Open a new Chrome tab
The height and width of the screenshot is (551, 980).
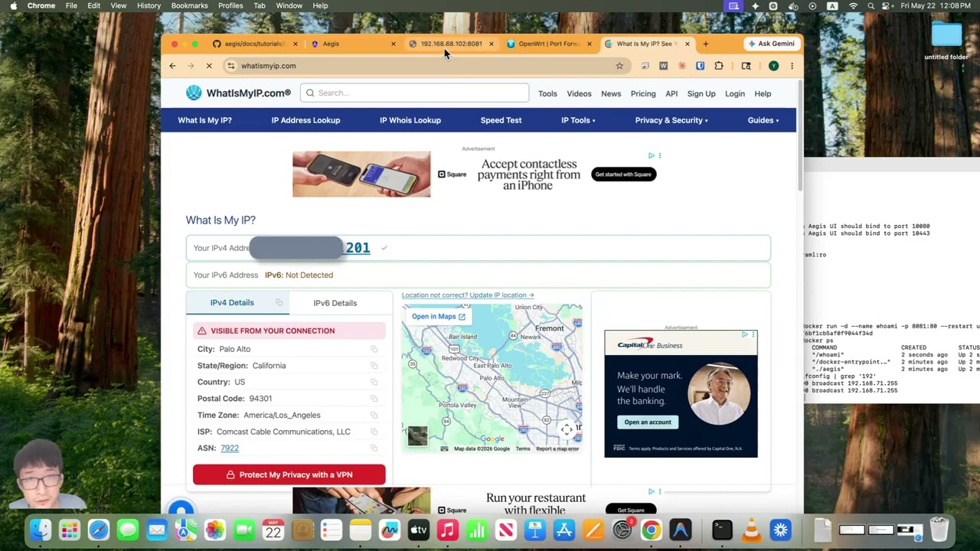(705, 44)
